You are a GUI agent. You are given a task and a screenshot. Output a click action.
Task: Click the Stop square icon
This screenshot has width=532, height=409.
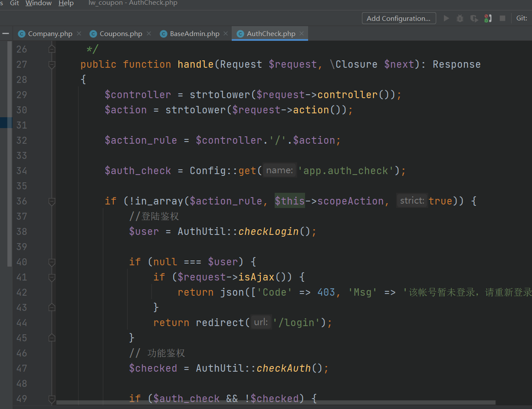click(x=502, y=18)
